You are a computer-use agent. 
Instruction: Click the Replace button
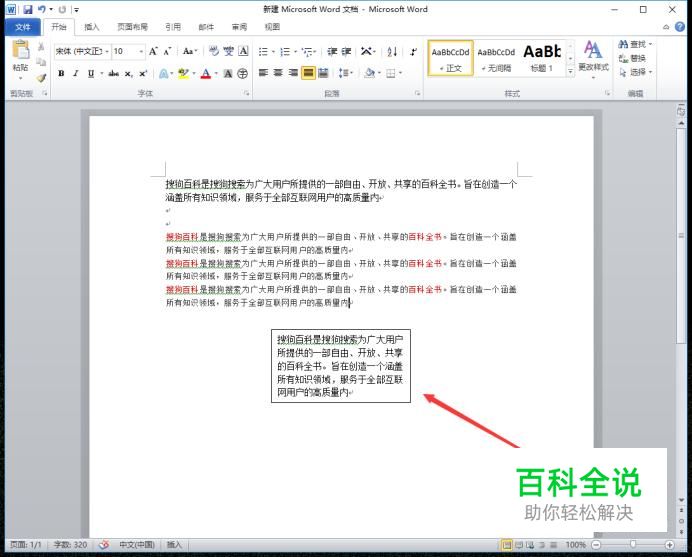point(632,58)
